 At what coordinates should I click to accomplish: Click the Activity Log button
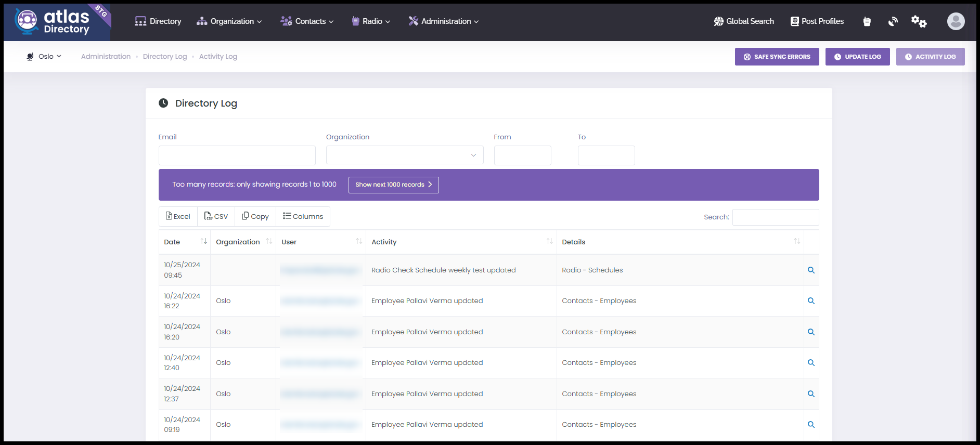tap(930, 57)
